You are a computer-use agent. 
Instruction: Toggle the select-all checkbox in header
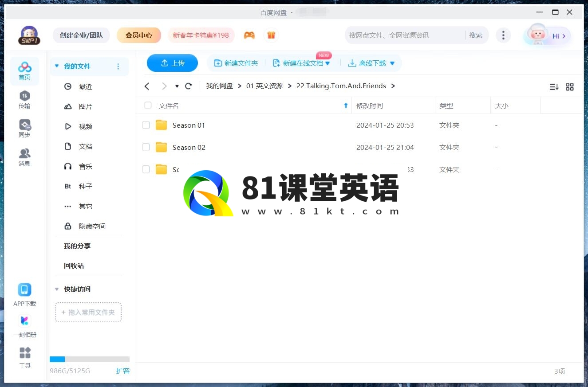(x=148, y=106)
